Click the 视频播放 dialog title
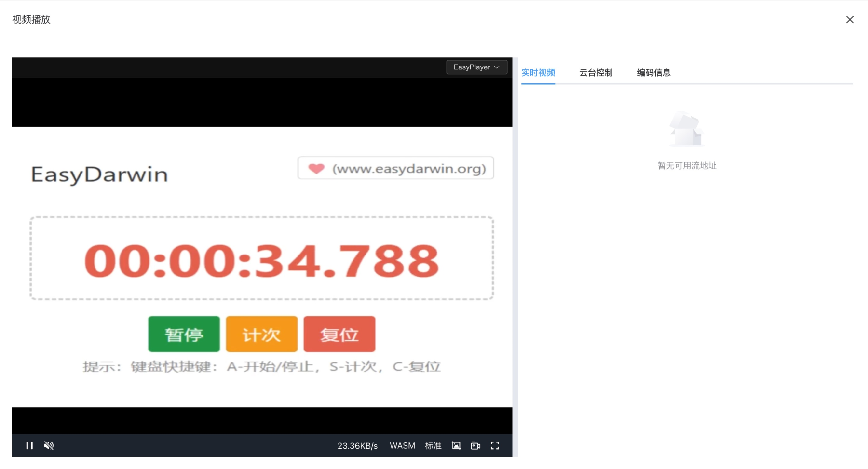The image size is (868, 469). coord(31,20)
